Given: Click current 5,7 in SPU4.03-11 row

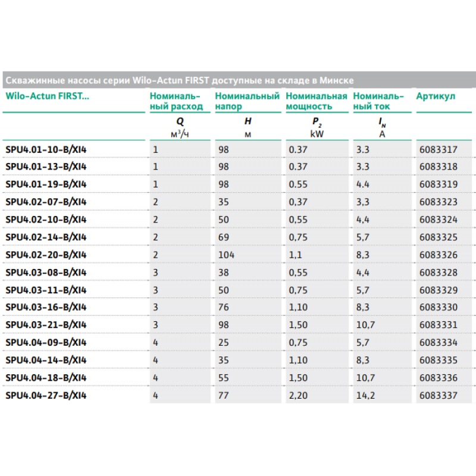Looking at the screenshot, I should (363, 290).
